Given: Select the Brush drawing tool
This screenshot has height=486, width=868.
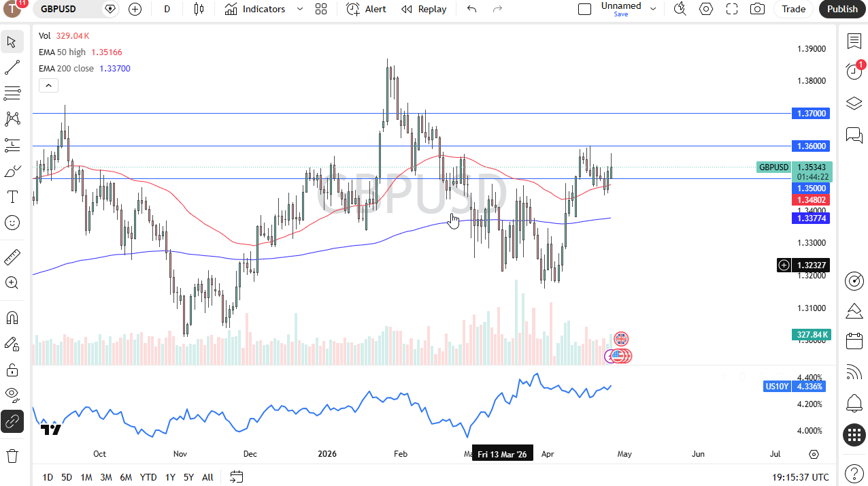Looking at the screenshot, I should point(12,170).
